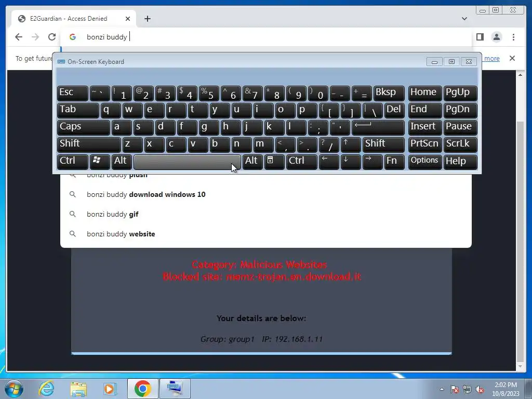This screenshot has height=399, width=532.
Task: Click the context menu key on the keyboard
Action: pyautogui.click(x=274, y=162)
